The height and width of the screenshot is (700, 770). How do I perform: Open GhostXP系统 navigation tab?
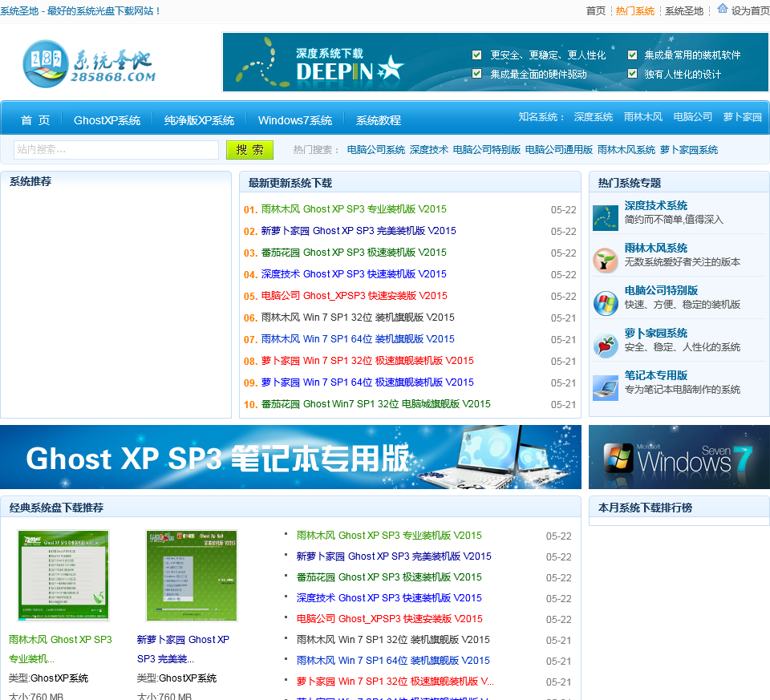coord(107,120)
